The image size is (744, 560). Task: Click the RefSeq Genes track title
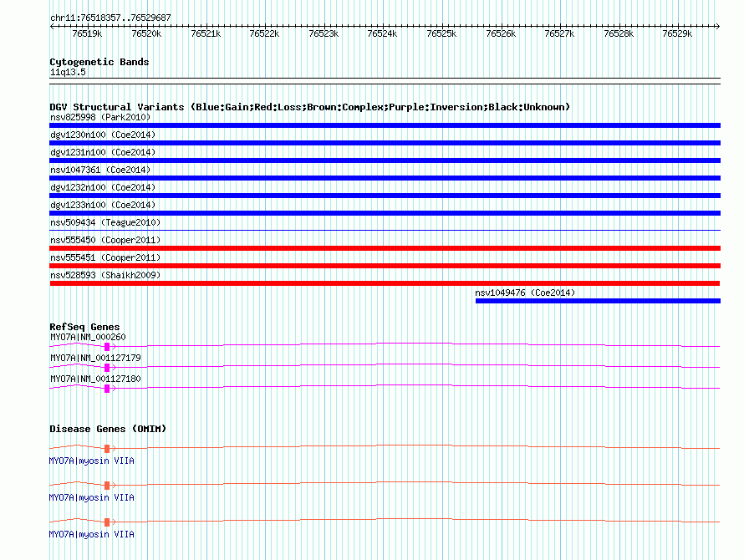[84, 327]
